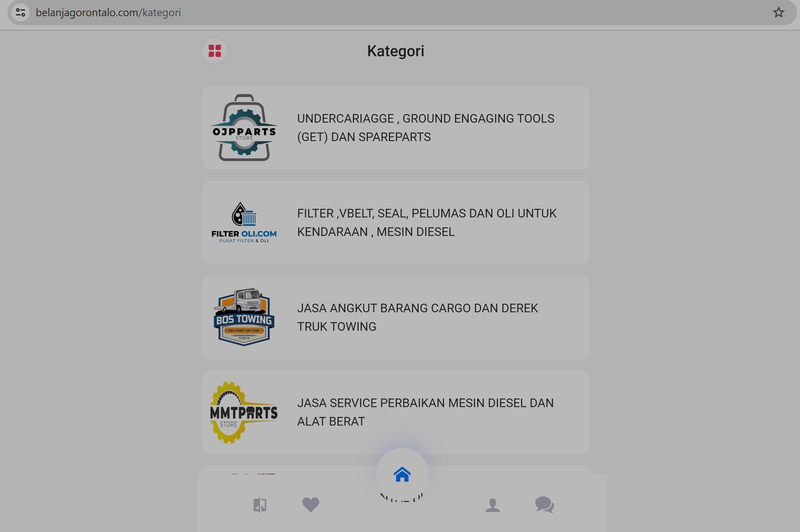Open the partially visible fifth category card
The height and width of the screenshot is (532, 800).
[x=300, y=471]
